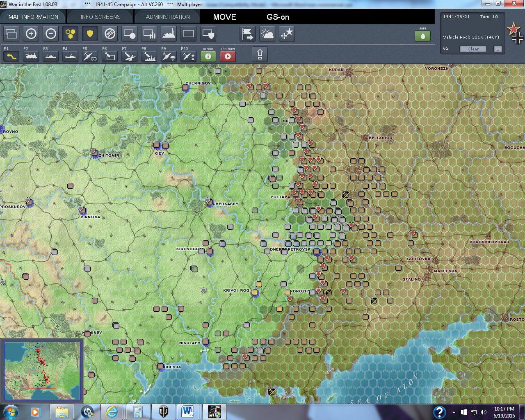525x420 pixels.
Task: Open the ADMINISTRATION tab
Action: [x=168, y=17]
